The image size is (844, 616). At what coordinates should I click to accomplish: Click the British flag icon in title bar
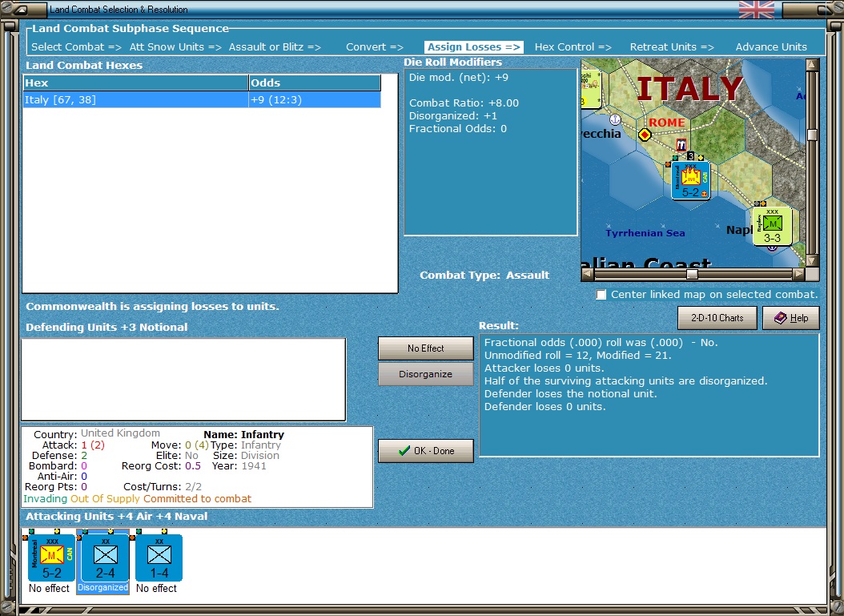pos(756,9)
